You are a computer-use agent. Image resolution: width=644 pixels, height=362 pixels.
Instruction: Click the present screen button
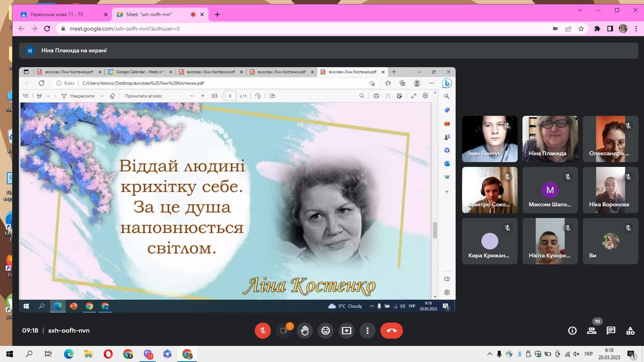click(347, 331)
